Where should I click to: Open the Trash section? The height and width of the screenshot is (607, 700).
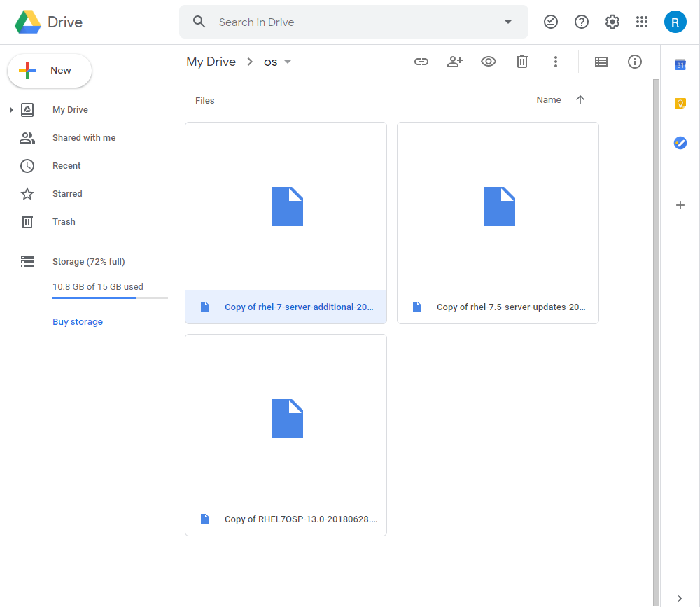pos(64,222)
